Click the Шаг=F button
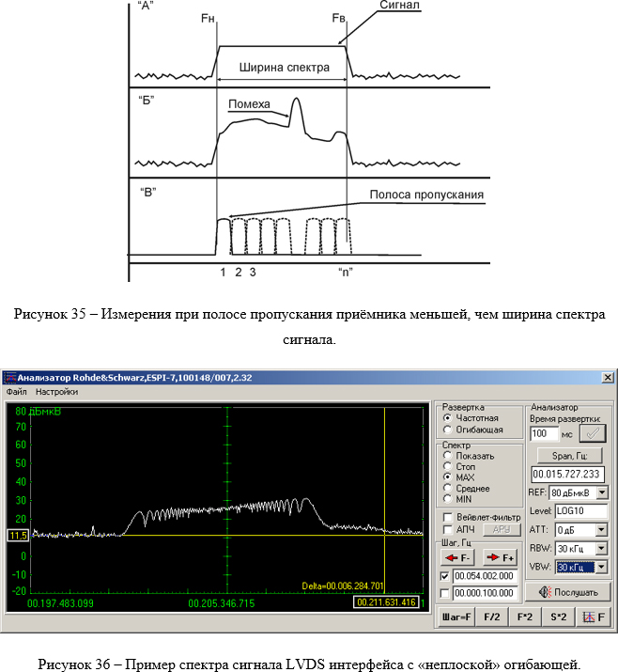Image resolution: width=618 pixels, height=672 pixels. pos(456,617)
